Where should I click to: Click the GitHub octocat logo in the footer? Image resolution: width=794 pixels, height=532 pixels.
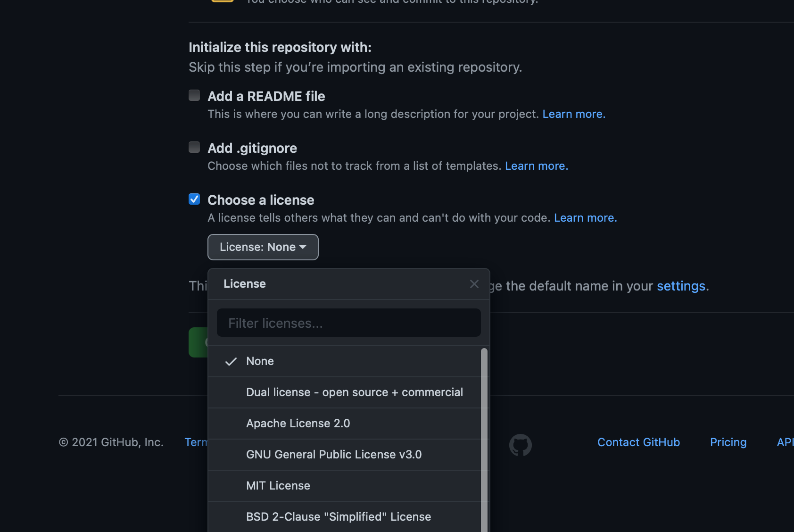point(521,444)
